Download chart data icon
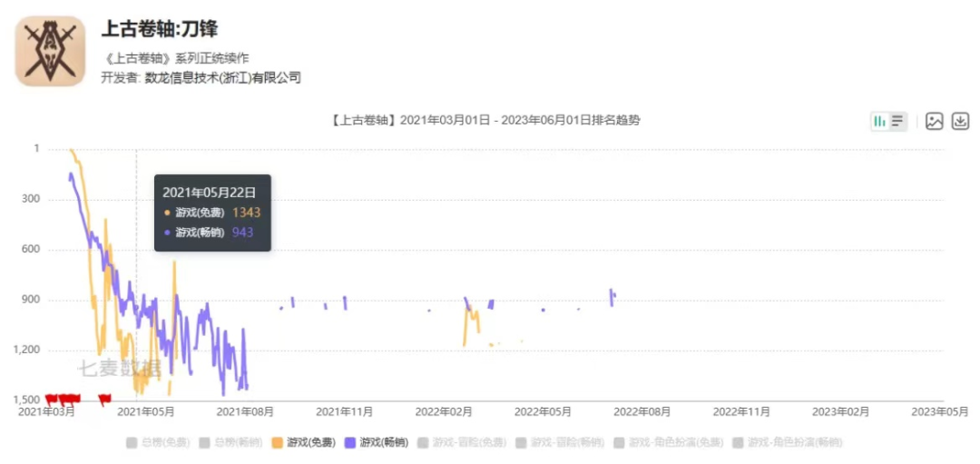 pyautogui.click(x=960, y=122)
